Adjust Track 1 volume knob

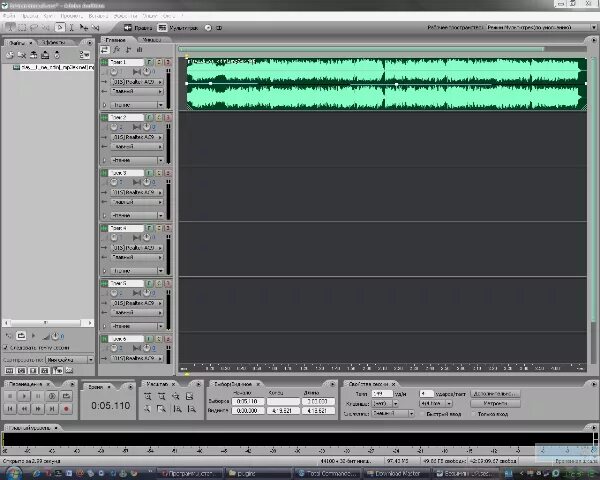click(x=114, y=72)
